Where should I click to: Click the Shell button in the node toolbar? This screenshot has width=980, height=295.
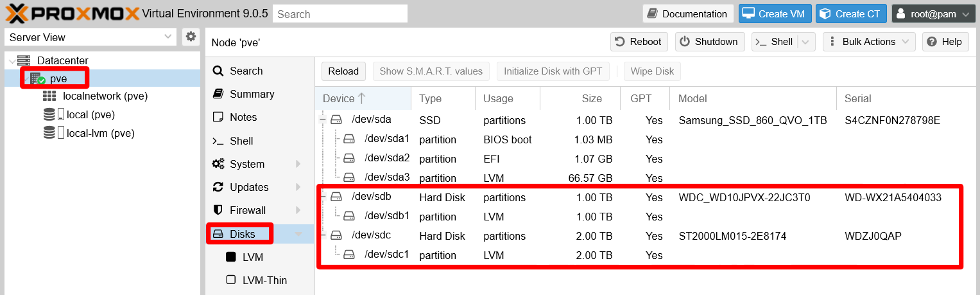(x=775, y=42)
